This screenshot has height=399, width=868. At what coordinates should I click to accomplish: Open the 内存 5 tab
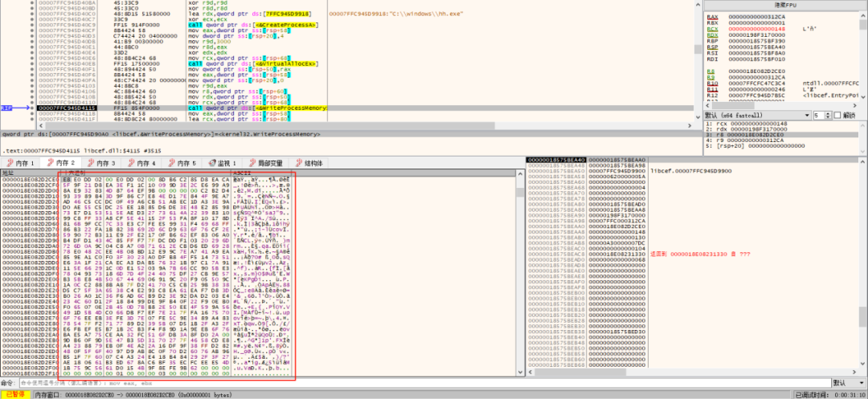pos(182,163)
